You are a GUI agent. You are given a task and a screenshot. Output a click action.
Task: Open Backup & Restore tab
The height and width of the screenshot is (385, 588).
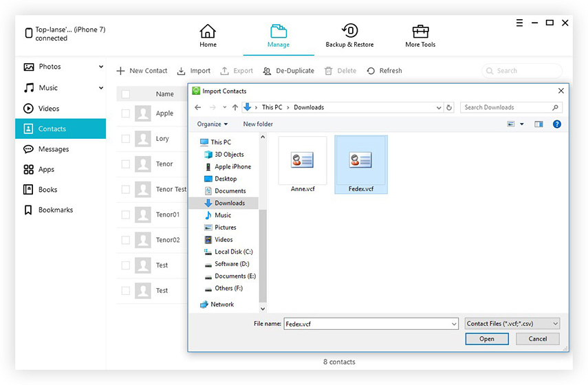click(x=349, y=36)
